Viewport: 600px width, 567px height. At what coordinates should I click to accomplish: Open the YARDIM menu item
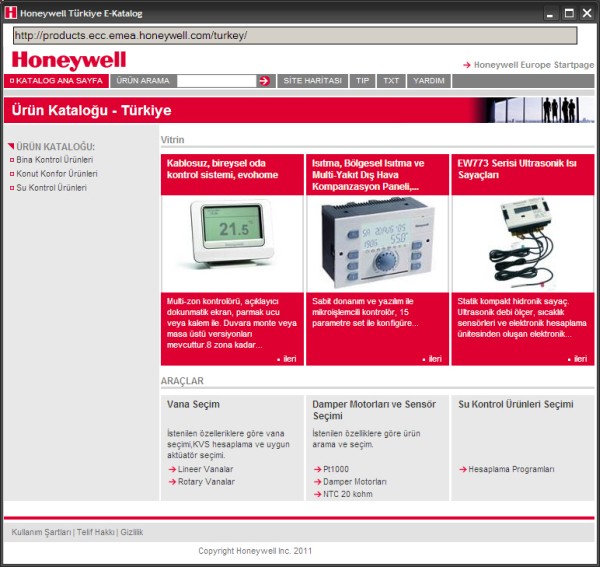click(x=429, y=81)
